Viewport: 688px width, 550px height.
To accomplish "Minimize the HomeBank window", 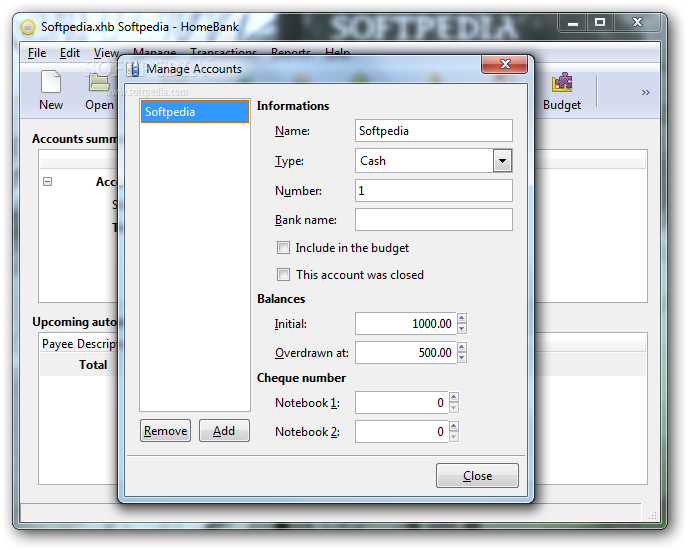I will point(573,23).
